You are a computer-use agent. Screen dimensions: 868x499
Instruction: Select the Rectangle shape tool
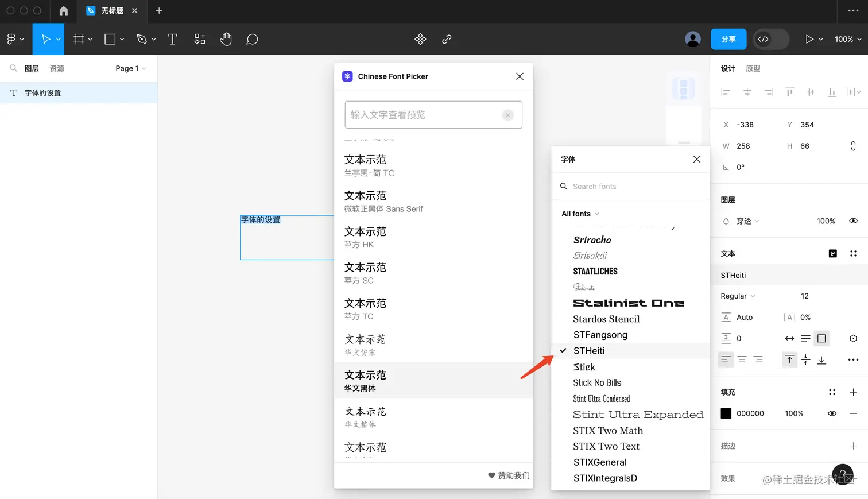pos(110,39)
